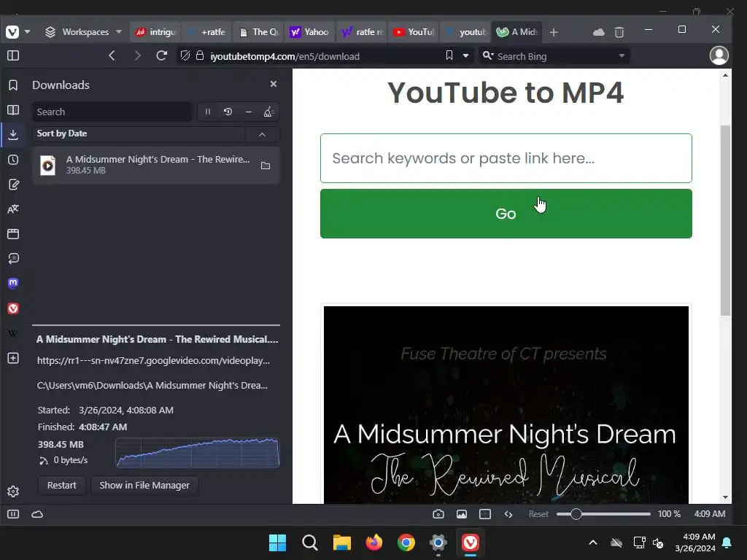Open tracker and ad blocker shield
This screenshot has height=560, width=747.
click(x=185, y=55)
